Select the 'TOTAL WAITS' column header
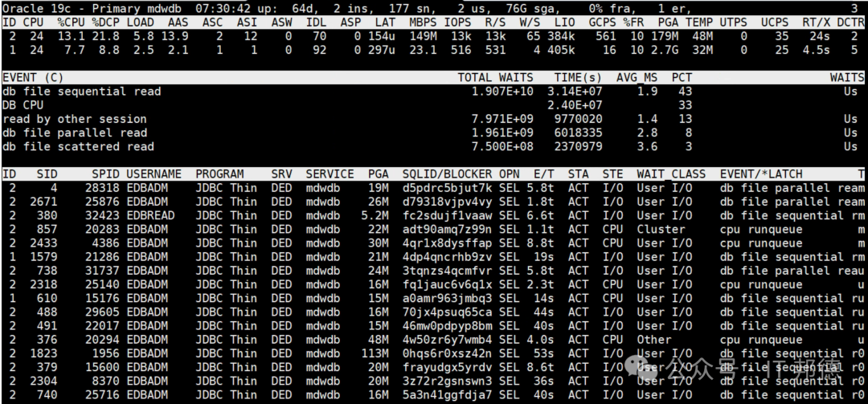Screen dimensions: 868x404 pyautogui.click(x=495, y=77)
